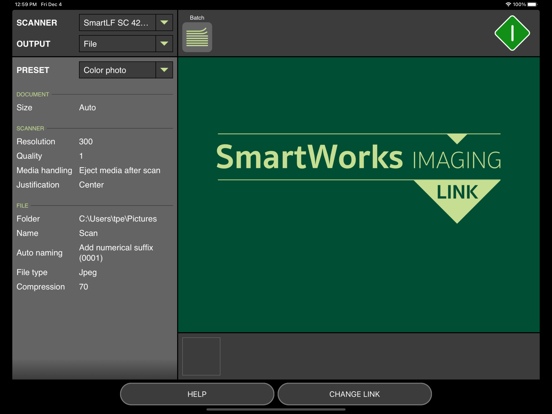Expand the Preset dropdown arrow
This screenshot has height=414, width=552.
[x=164, y=70]
